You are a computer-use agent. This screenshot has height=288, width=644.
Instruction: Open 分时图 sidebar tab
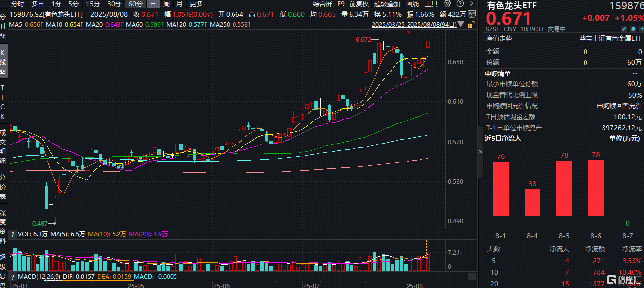click(3, 27)
